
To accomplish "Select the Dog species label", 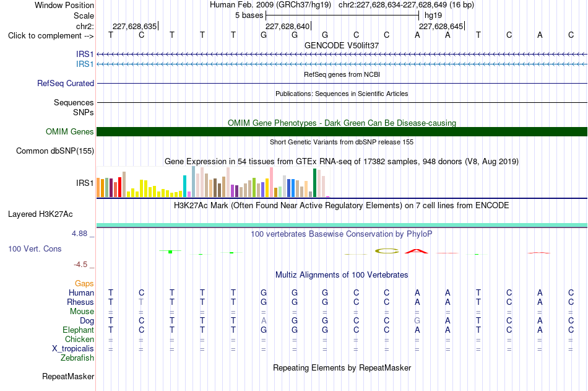I will [x=87, y=321].
